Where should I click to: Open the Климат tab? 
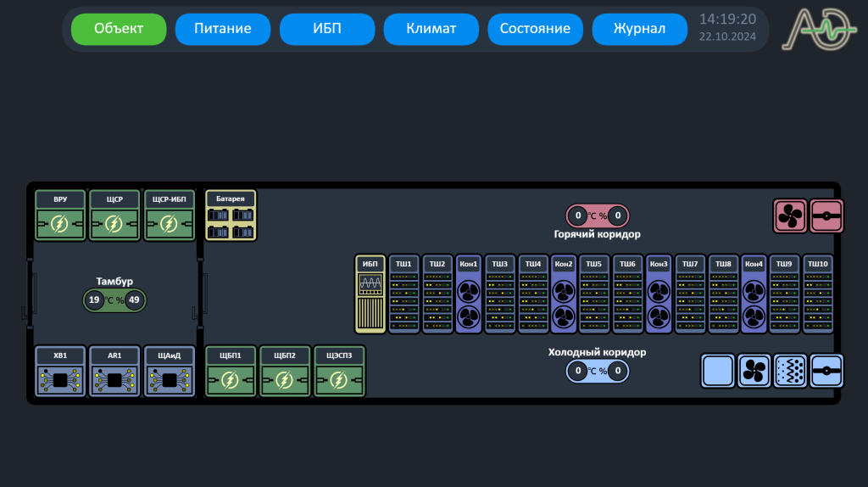(431, 29)
